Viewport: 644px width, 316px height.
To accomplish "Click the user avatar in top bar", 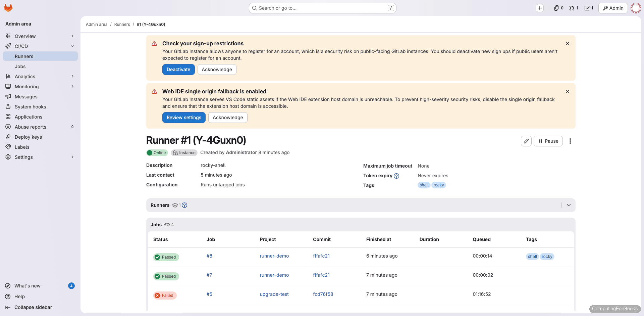I will [636, 8].
